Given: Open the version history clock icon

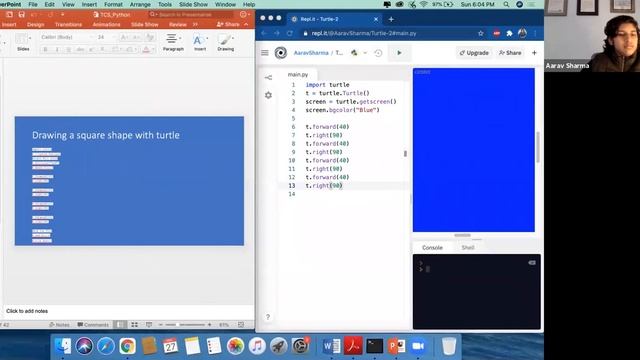Looking at the screenshot, I should [x=378, y=53].
